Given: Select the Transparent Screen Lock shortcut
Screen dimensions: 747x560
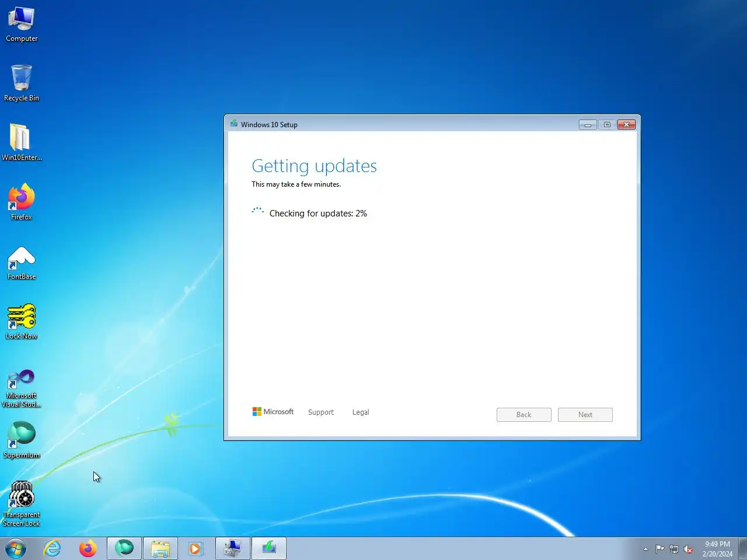Looking at the screenshot, I should 22,504.
